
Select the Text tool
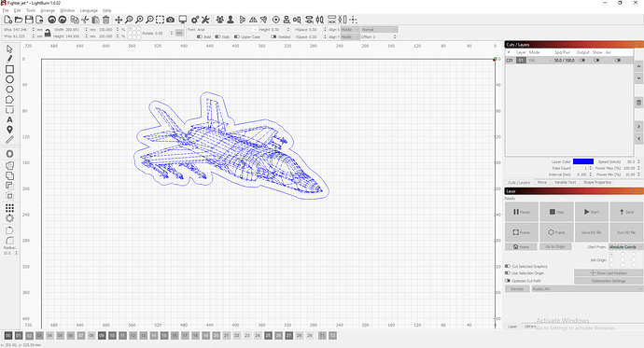[9, 119]
